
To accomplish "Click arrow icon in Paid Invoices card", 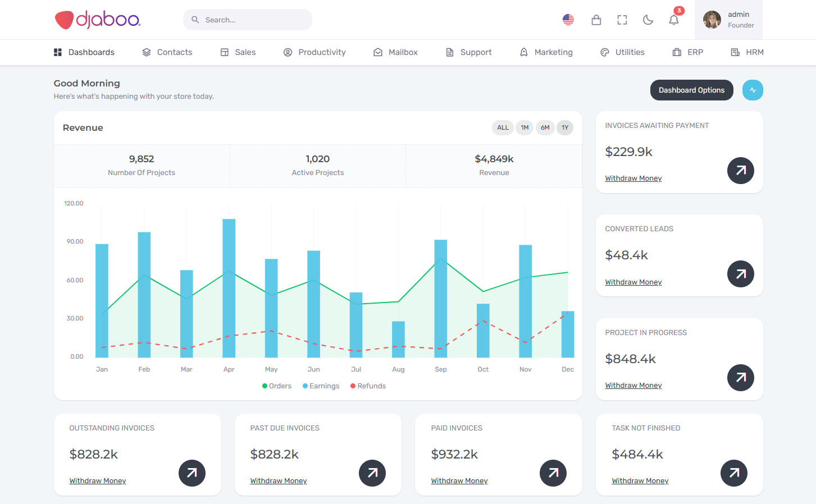I will pos(553,473).
